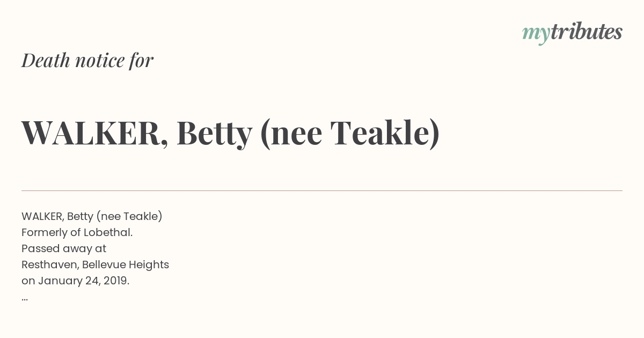Click the word 'WALKER,' in the large title
The height and width of the screenshot is (338, 644).
click(94, 134)
